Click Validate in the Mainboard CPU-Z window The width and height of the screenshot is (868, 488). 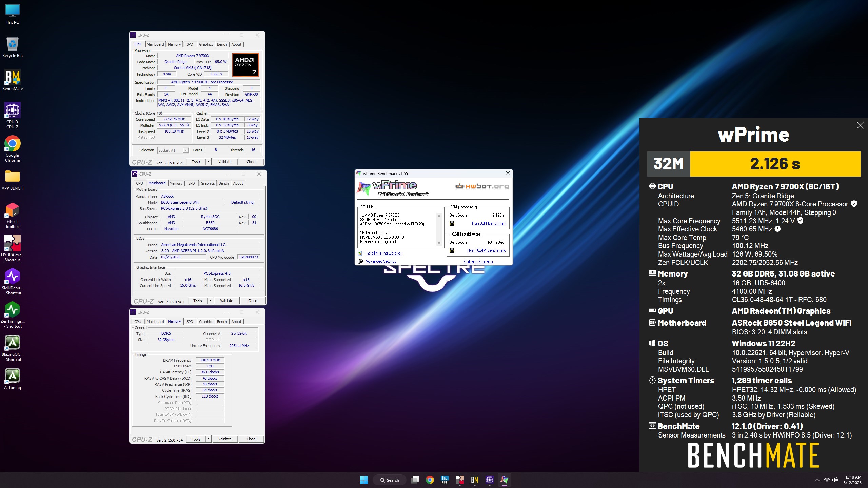coord(226,301)
